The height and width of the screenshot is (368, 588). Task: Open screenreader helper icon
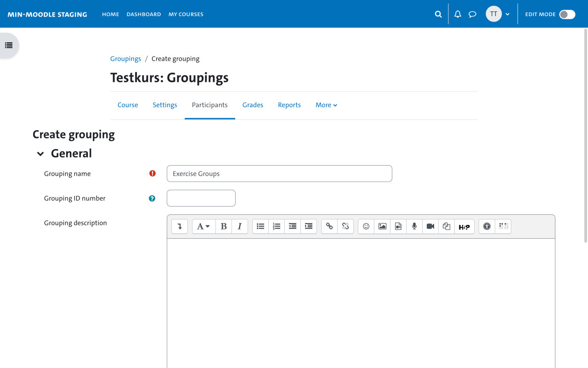click(x=503, y=226)
